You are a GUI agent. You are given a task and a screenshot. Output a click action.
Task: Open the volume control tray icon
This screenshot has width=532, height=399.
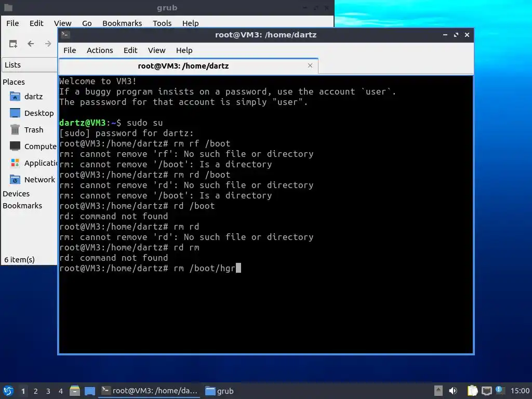(x=453, y=391)
